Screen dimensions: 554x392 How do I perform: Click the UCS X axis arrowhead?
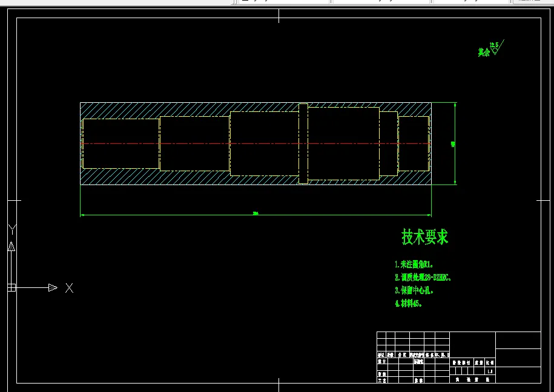click(x=53, y=288)
